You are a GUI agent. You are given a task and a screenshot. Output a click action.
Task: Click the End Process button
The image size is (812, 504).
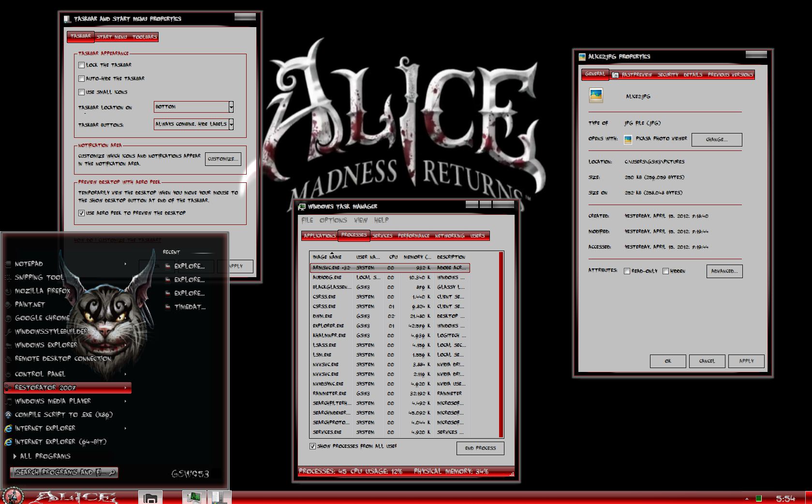(x=480, y=448)
